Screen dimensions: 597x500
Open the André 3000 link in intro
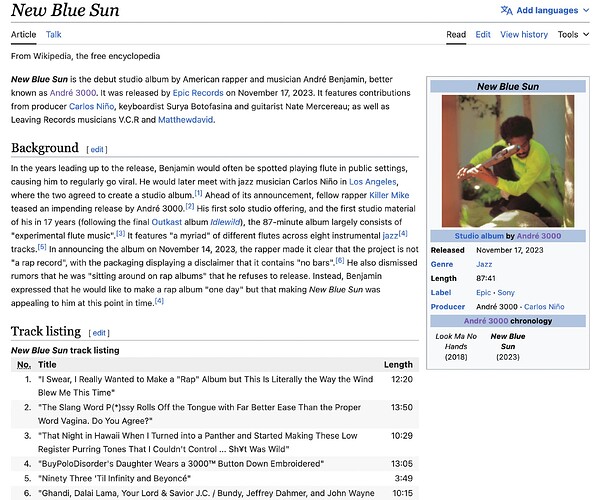(73, 93)
